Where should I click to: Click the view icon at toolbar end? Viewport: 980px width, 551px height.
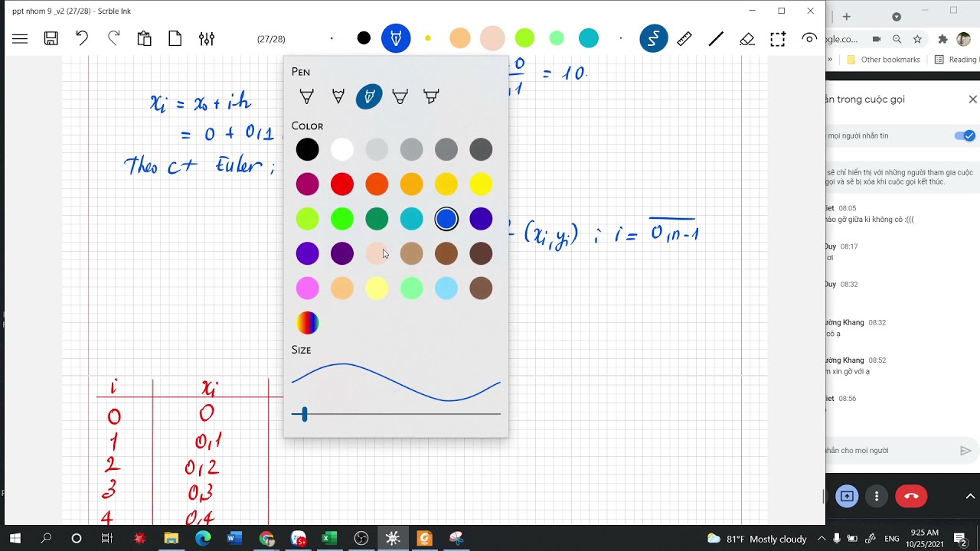[x=809, y=38]
